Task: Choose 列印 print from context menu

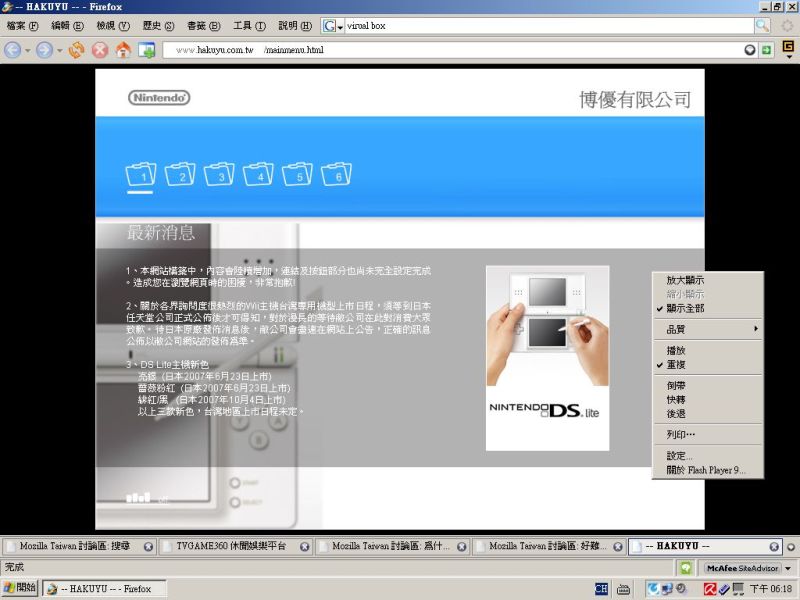Action: pyautogui.click(x=708, y=434)
